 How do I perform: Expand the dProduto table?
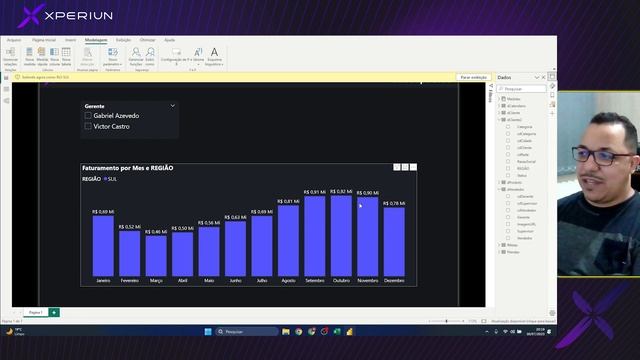click(499, 182)
